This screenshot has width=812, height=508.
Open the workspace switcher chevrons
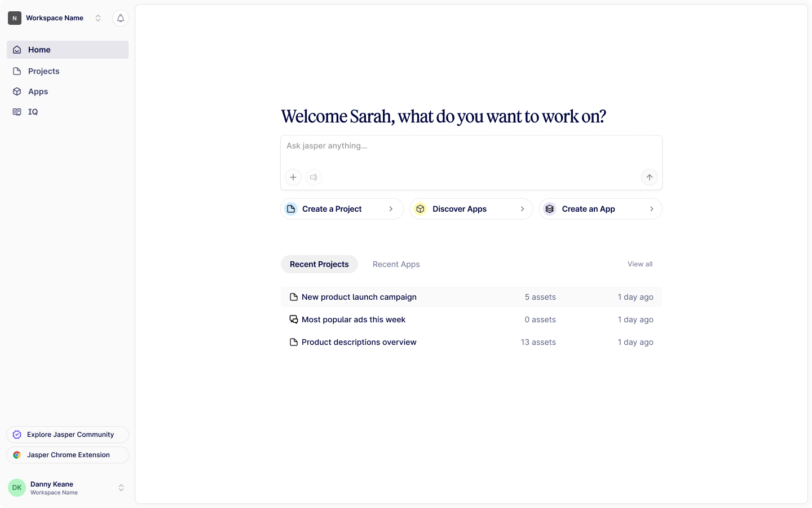(98, 17)
